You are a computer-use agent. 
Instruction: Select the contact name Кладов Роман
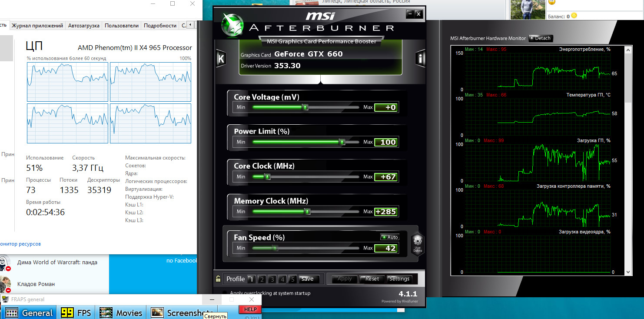click(x=36, y=284)
